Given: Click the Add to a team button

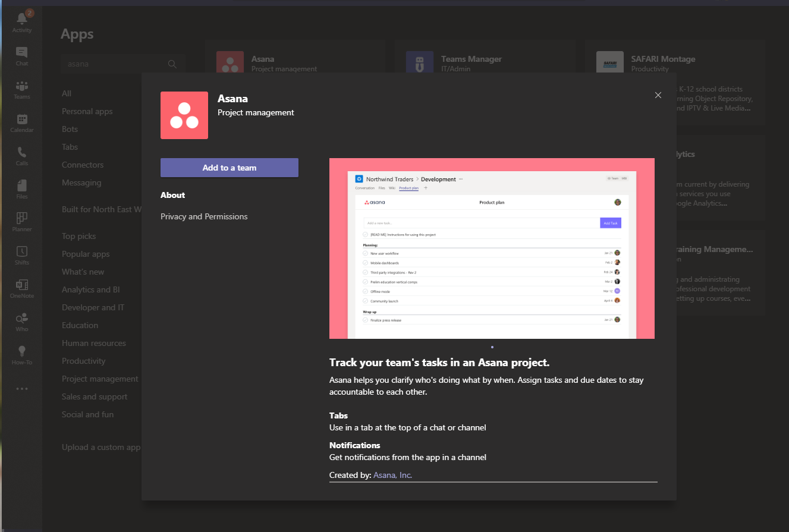Looking at the screenshot, I should point(229,167).
